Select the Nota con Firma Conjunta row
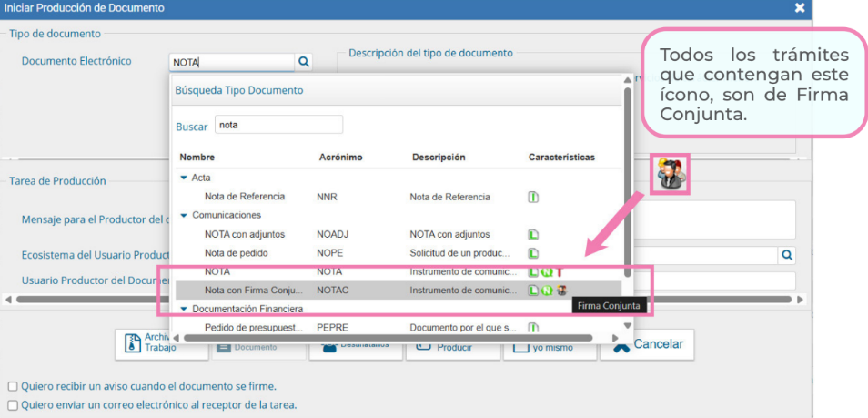 point(253,291)
